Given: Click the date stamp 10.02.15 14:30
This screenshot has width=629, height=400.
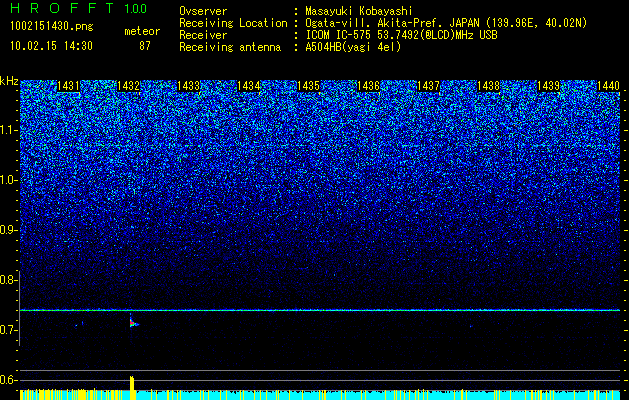Looking at the screenshot, I should coord(51,46).
